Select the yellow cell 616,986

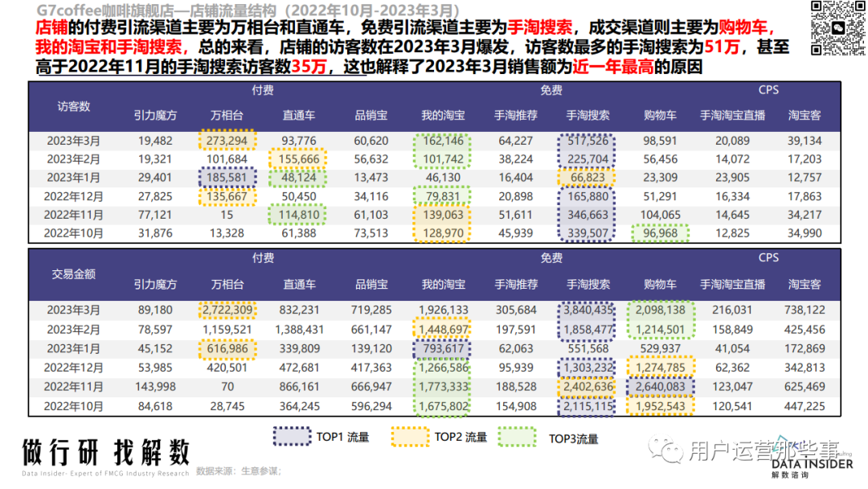click(x=227, y=349)
